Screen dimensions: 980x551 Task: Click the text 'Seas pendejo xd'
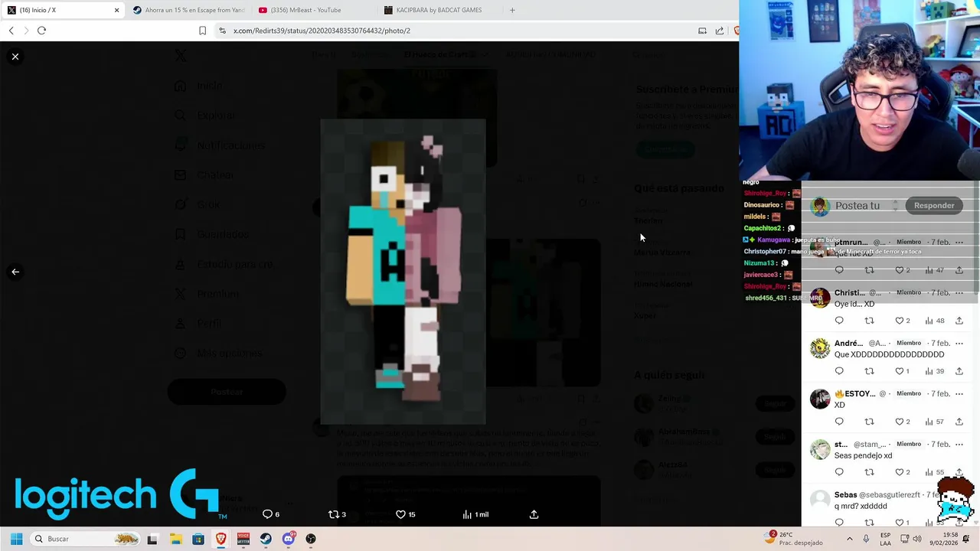pos(863,455)
